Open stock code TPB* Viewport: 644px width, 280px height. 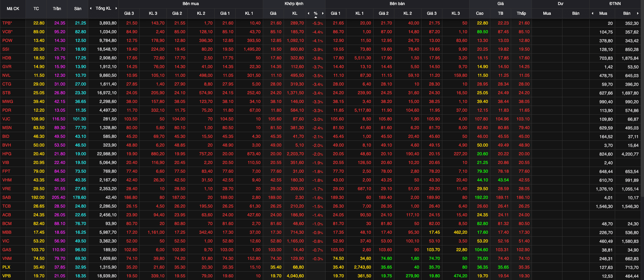coord(7,23)
